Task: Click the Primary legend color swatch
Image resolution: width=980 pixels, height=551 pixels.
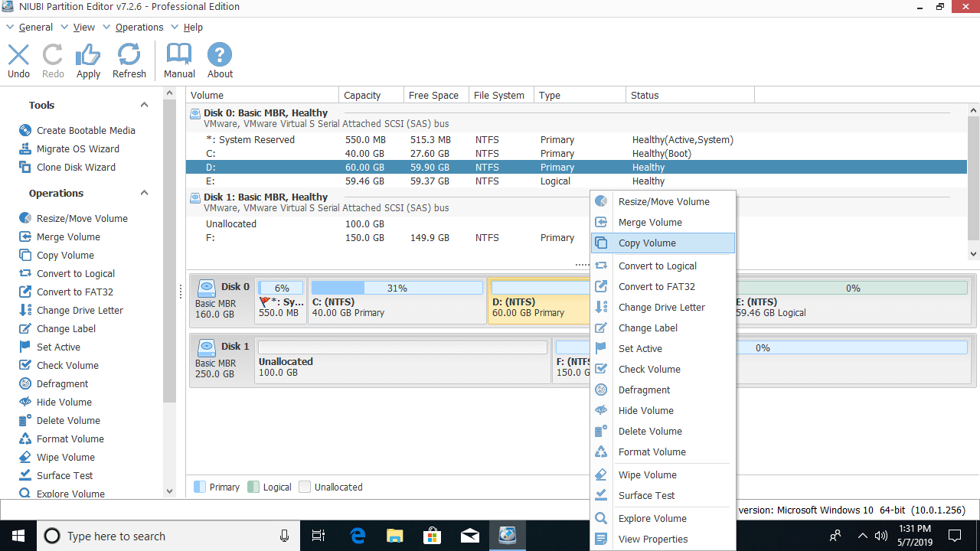Action: pos(200,487)
